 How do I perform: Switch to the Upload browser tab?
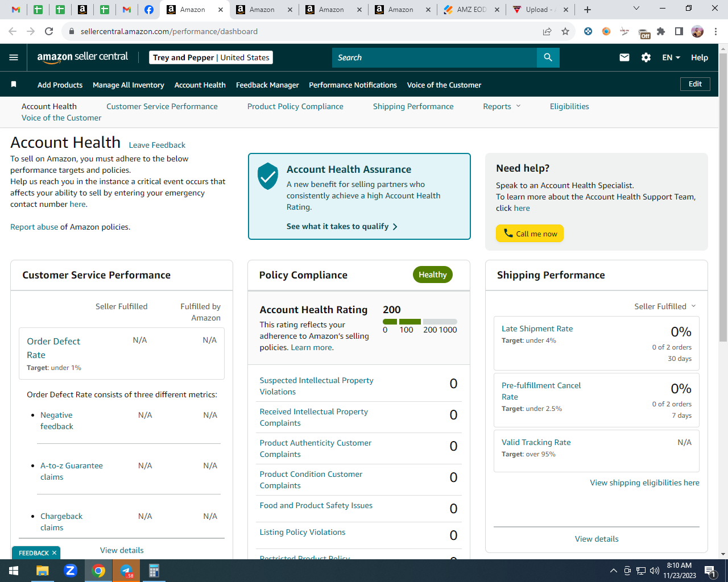(x=541, y=10)
